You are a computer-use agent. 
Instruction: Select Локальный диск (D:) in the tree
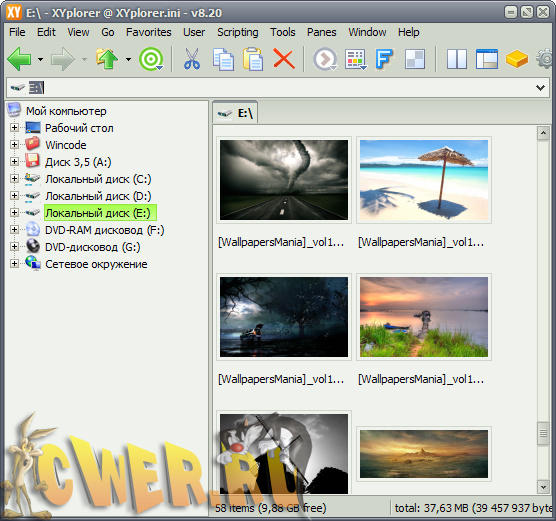(98, 196)
